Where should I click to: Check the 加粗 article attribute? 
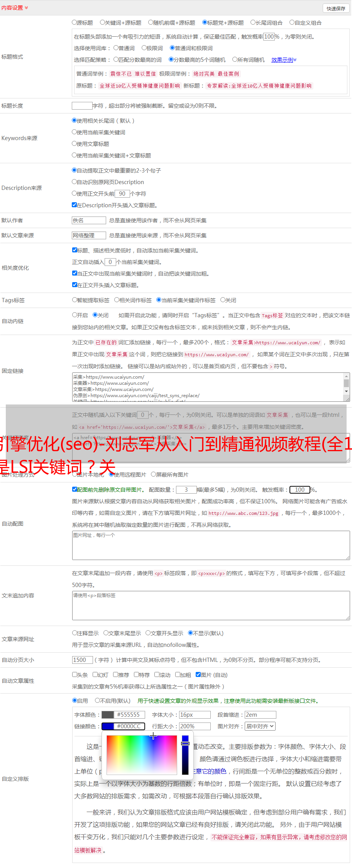(178, 675)
